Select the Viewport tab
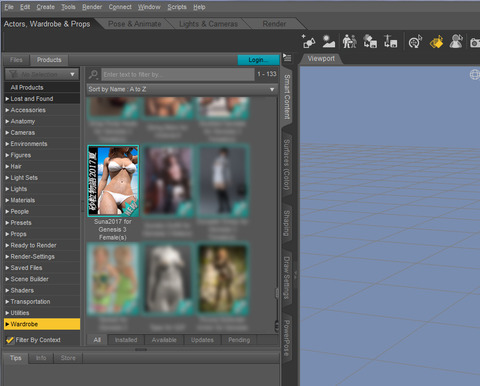 click(x=321, y=59)
